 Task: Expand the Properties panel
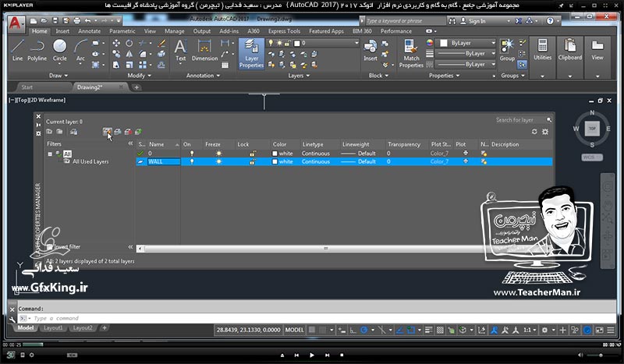pyautogui.click(x=444, y=76)
